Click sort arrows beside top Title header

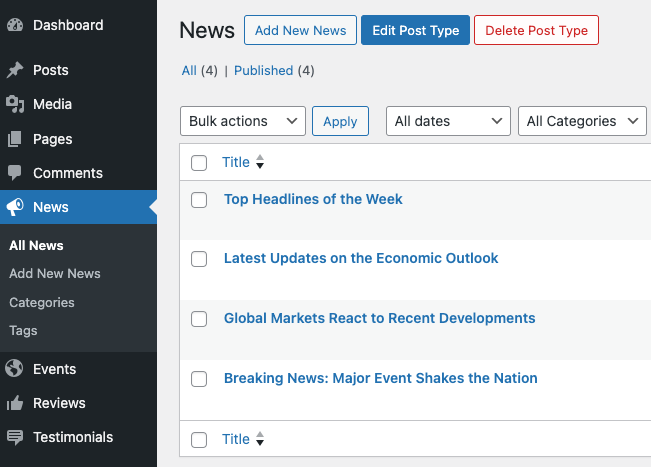tap(260, 162)
